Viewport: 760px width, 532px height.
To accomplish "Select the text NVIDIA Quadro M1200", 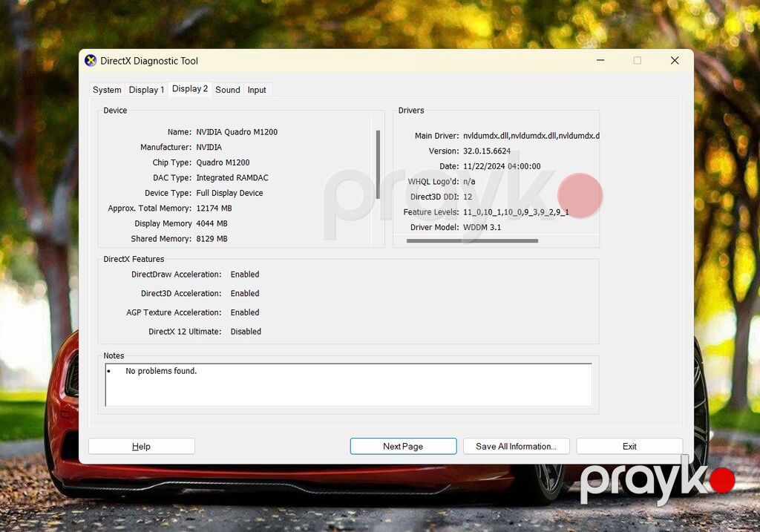I will click(x=237, y=132).
